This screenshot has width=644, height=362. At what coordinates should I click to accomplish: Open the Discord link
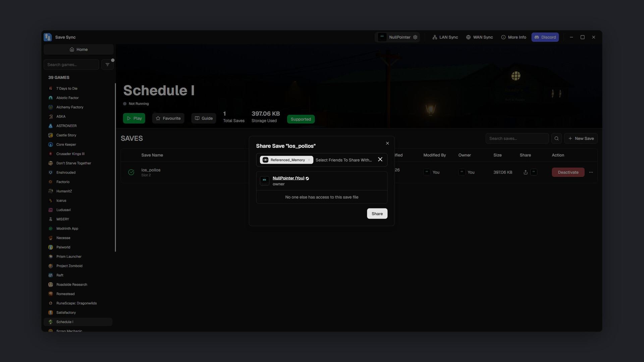pyautogui.click(x=545, y=37)
